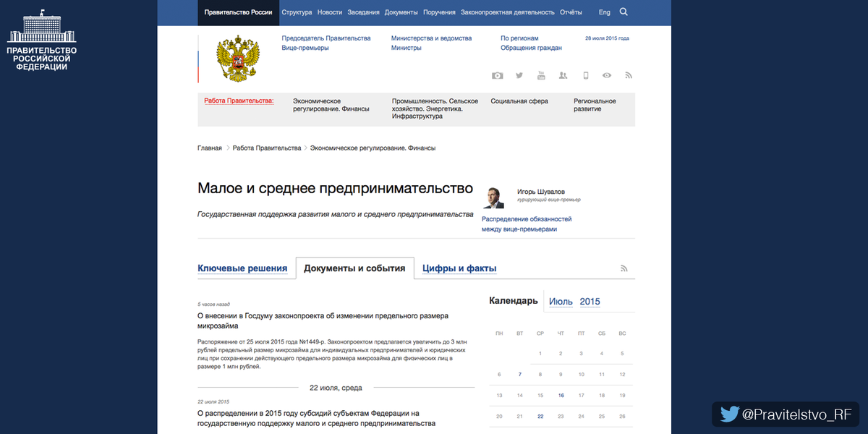
Task: Open the RSS icon in the header
Action: pyautogui.click(x=629, y=75)
